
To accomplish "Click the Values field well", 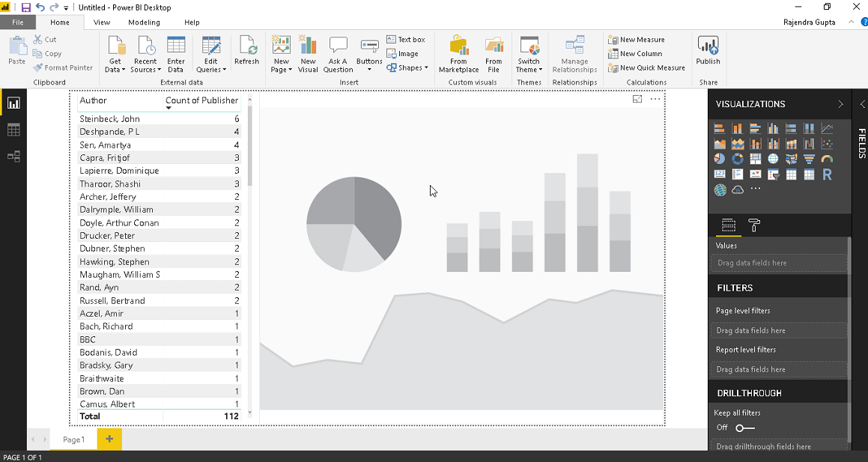I will [778, 263].
